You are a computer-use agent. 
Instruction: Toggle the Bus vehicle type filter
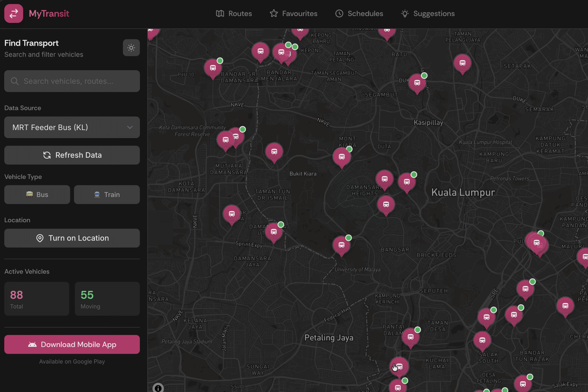pyautogui.click(x=37, y=194)
